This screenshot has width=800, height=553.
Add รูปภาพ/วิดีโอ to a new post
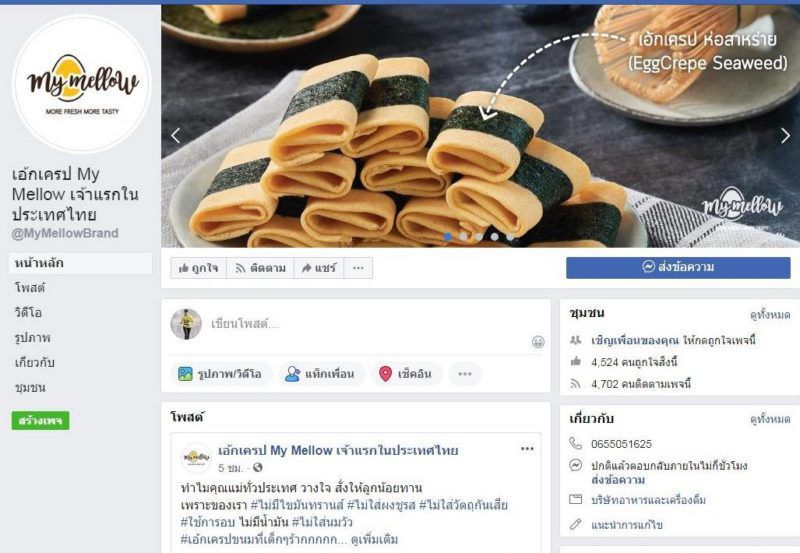[220, 374]
